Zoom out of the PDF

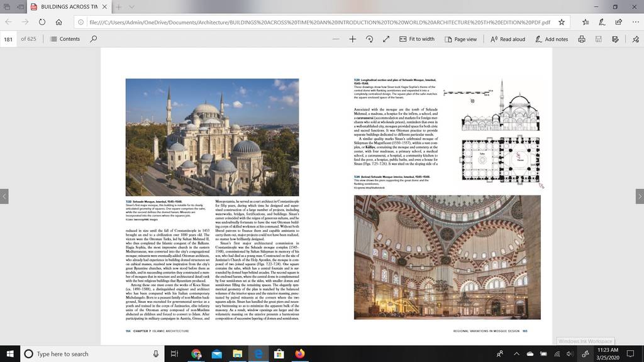click(x=336, y=39)
